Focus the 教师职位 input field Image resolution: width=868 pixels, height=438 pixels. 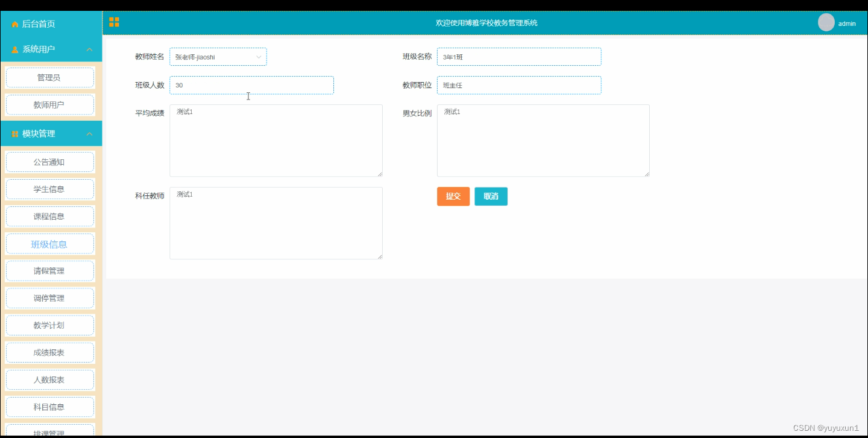[519, 85]
